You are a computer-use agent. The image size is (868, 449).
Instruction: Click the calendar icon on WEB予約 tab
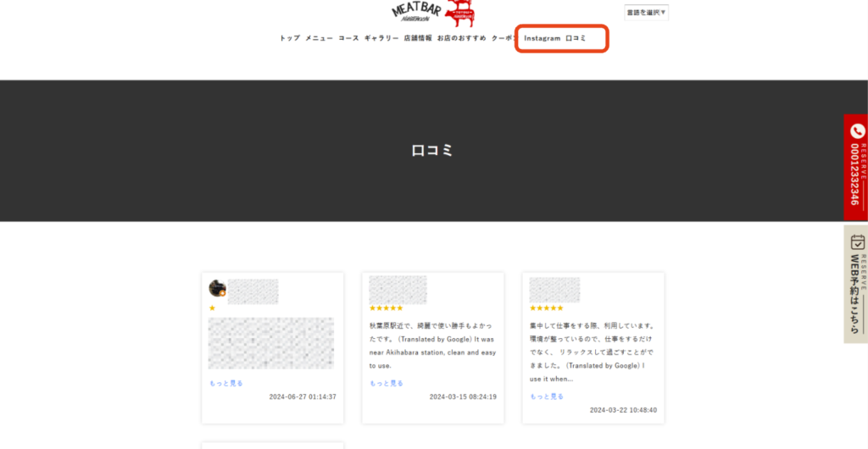pos(856,242)
